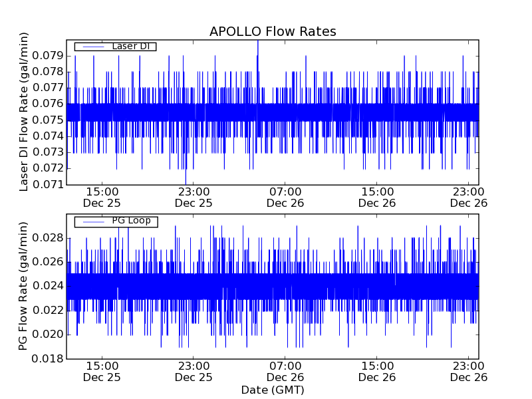Select the 0.028 y-axis tick label
Viewport: 532px width, 399px height.
click(x=48, y=238)
